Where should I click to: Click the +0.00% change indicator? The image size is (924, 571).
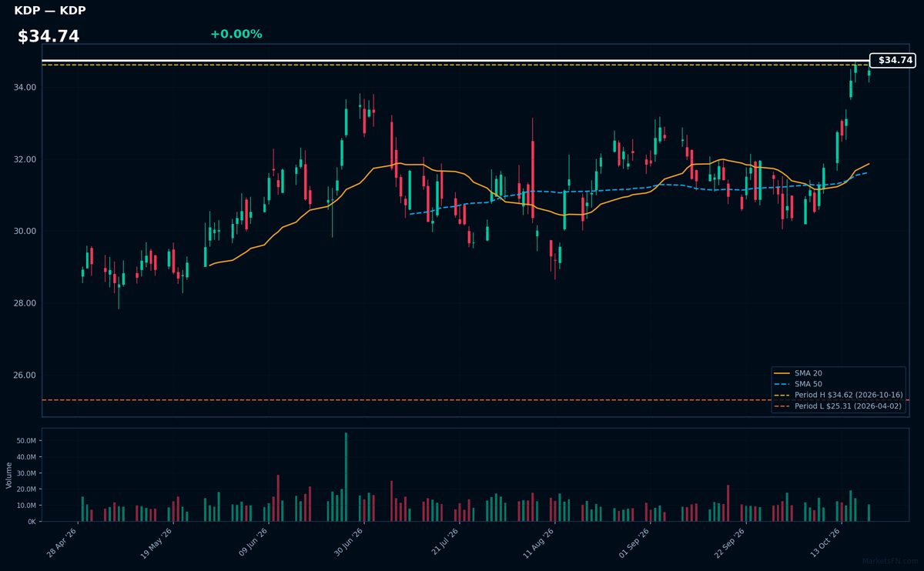(236, 34)
